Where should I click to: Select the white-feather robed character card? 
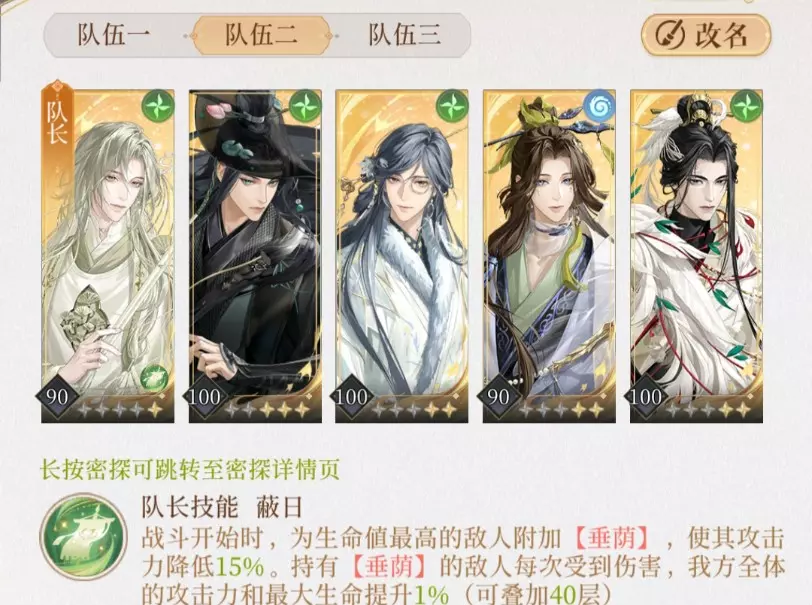pyautogui.click(x=696, y=256)
